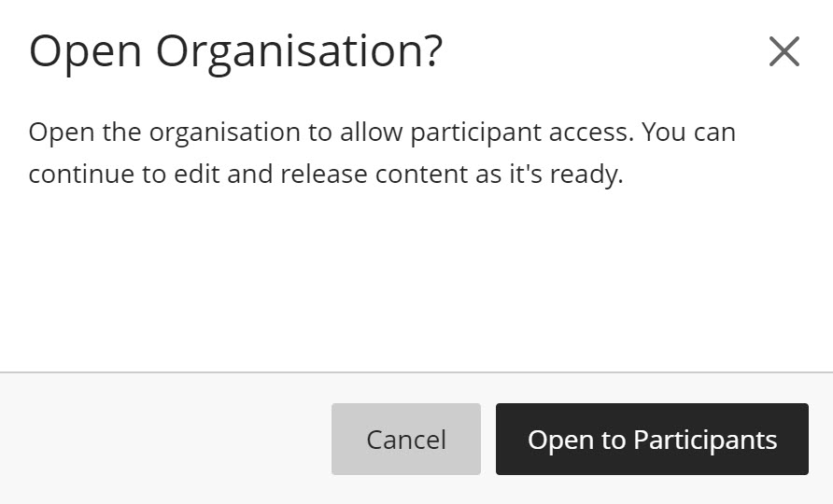Click the grey footer area left of Cancel
This screenshot has height=504, width=833.
(x=159, y=440)
